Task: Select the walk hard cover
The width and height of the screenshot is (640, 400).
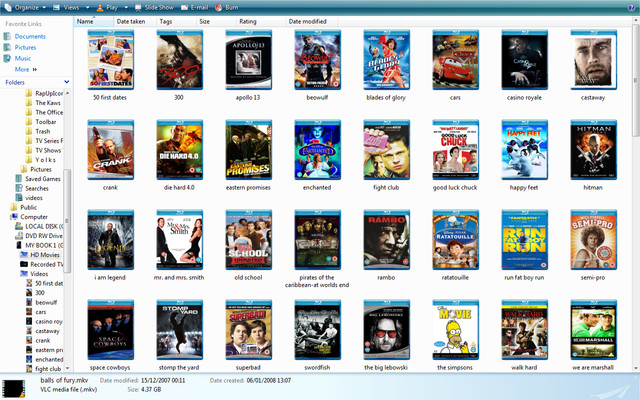Action: pyautogui.click(x=524, y=330)
